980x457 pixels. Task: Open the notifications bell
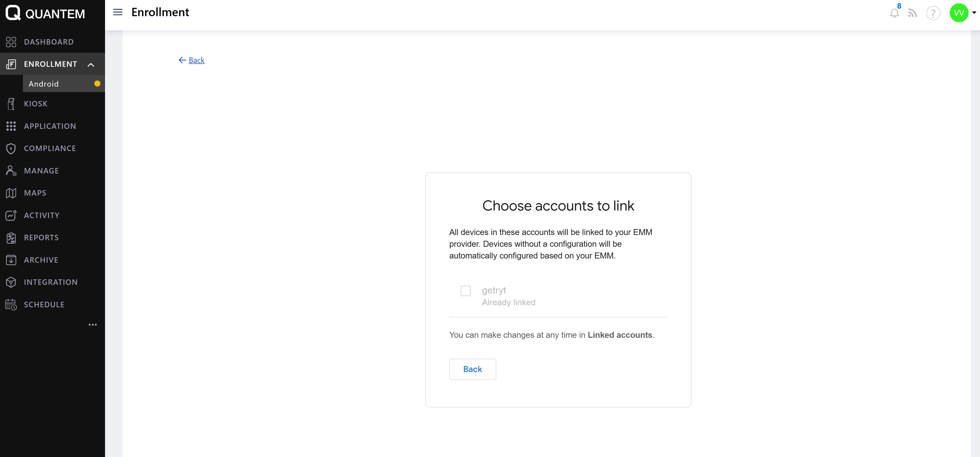[x=894, y=13]
